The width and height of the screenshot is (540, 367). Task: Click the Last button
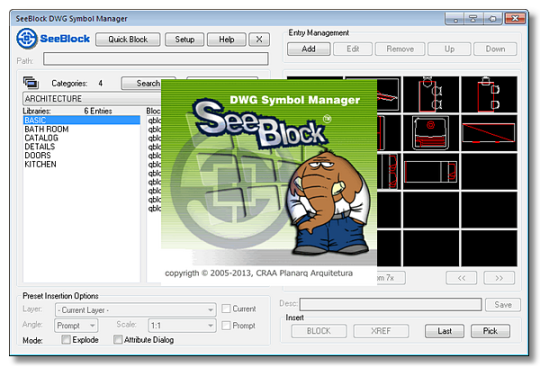(445, 331)
